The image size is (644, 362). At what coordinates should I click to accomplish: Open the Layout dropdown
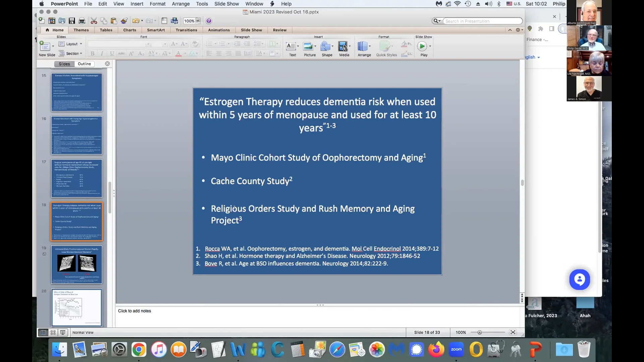[70, 44]
